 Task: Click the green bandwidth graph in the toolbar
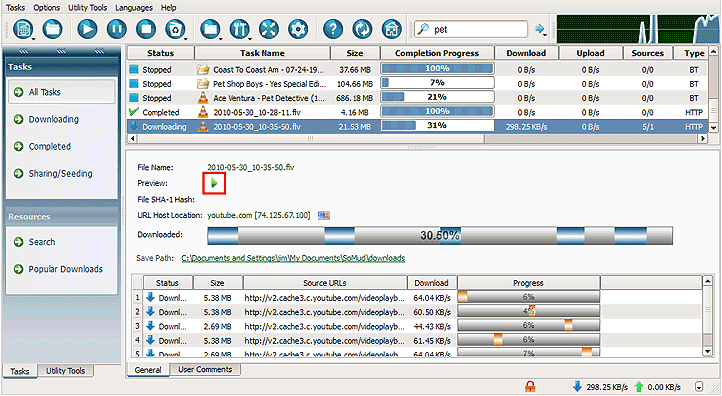[637, 29]
